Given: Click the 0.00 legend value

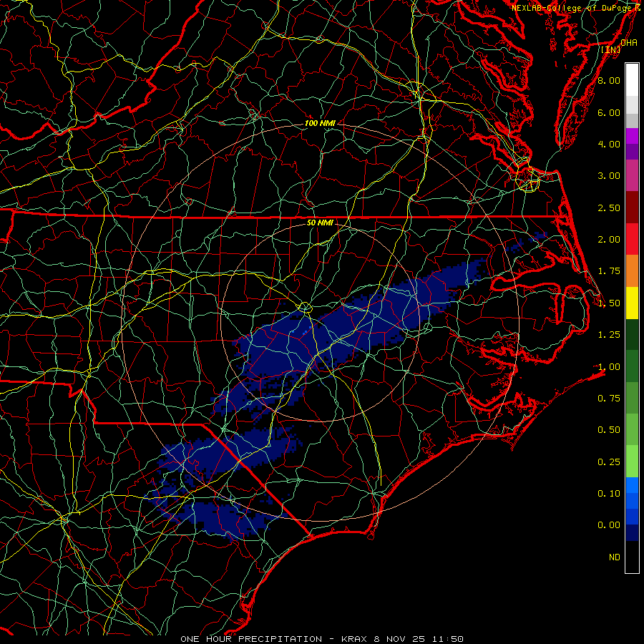Looking at the screenshot, I should coord(609,525).
